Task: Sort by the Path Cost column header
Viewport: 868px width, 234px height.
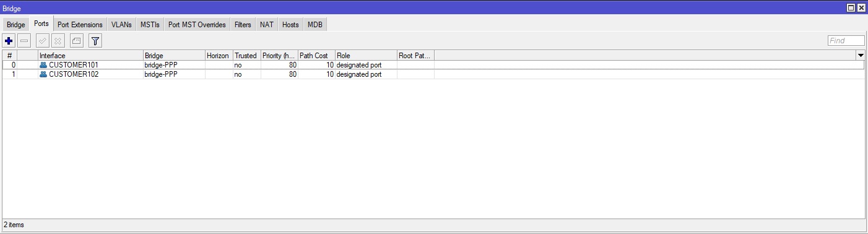Action: click(x=316, y=56)
